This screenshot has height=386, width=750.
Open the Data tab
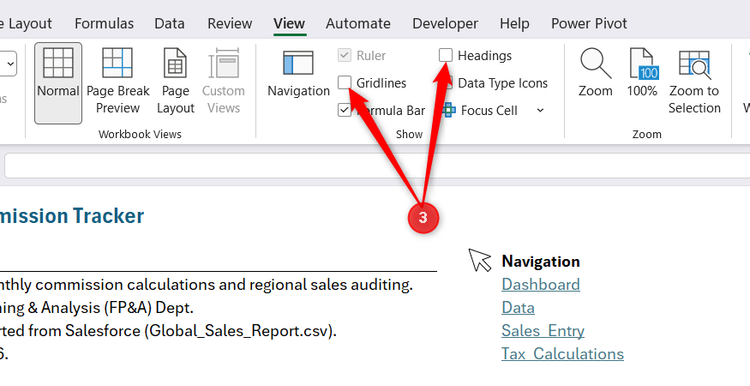(x=169, y=23)
